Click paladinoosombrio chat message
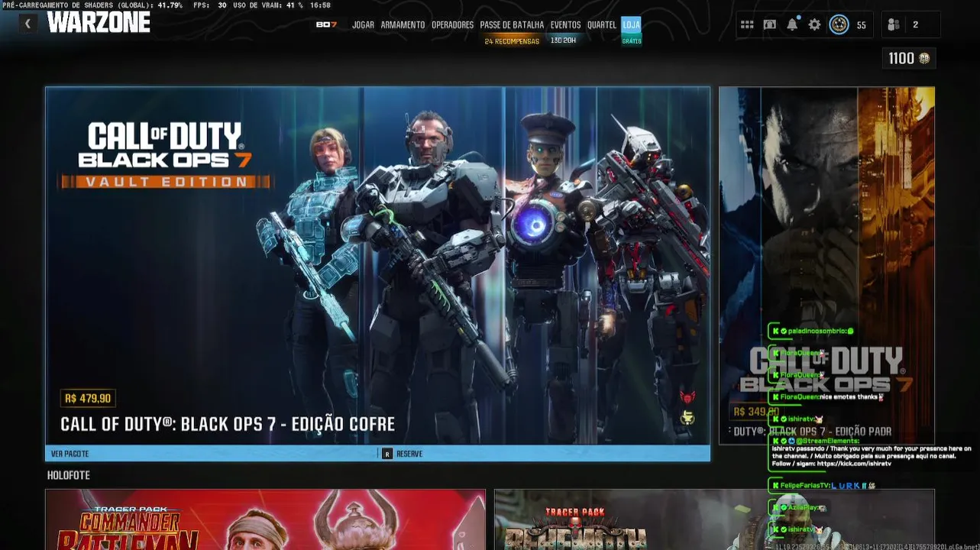 click(x=813, y=331)
